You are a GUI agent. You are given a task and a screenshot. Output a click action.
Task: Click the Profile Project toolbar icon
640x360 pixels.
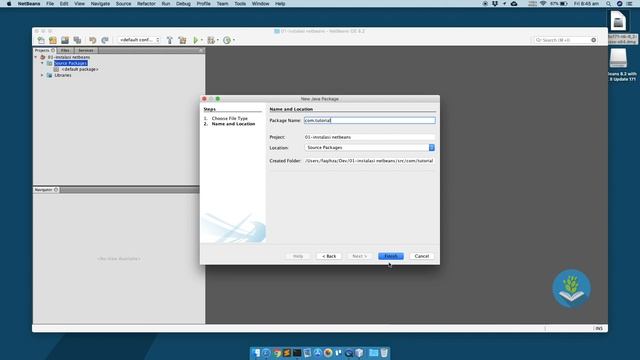pyautogui.click(x=227, y=40)
